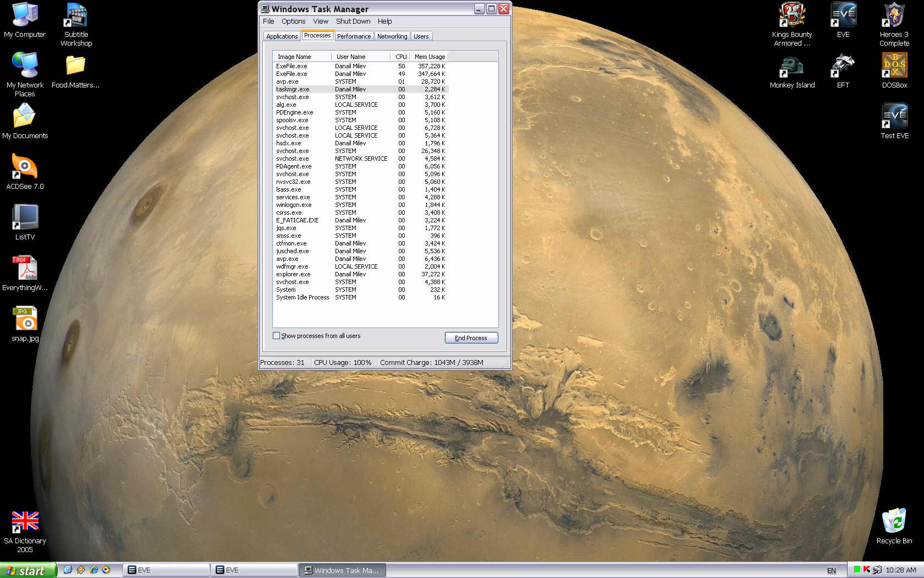924x578 pixels.
Task: Click the Windows start button
Action: click(28, 570)
